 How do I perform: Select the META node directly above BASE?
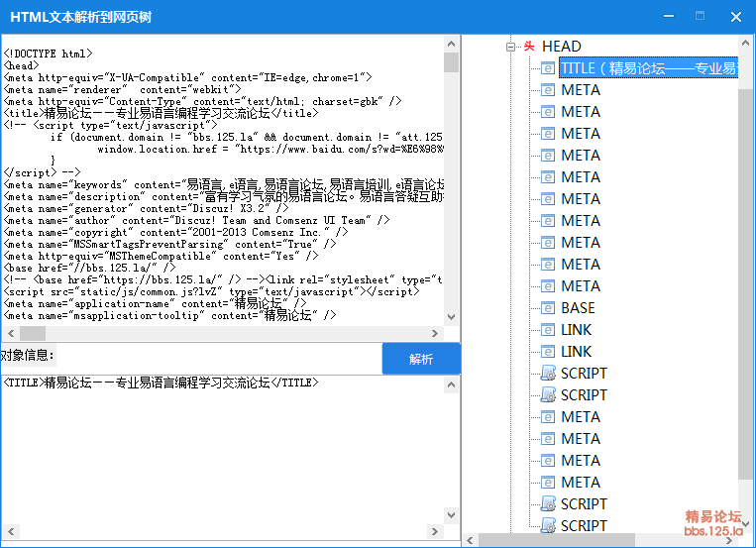tap(581, 286)
